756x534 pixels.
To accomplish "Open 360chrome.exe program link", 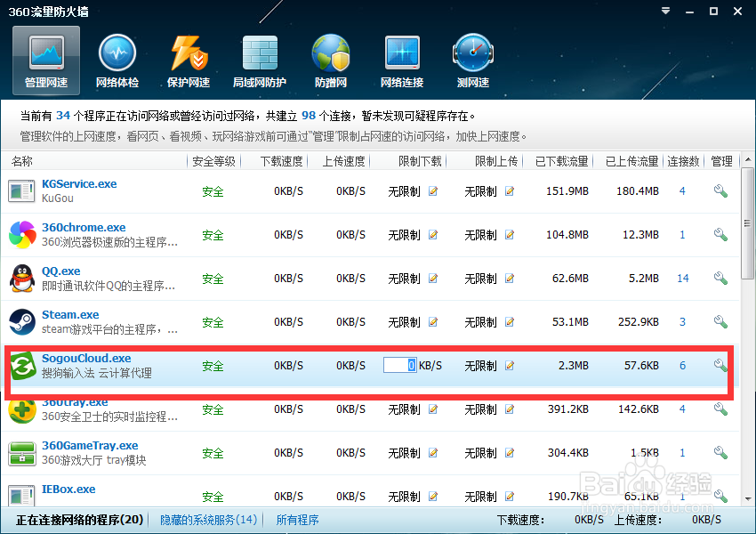I will click(x=84, y=227).
